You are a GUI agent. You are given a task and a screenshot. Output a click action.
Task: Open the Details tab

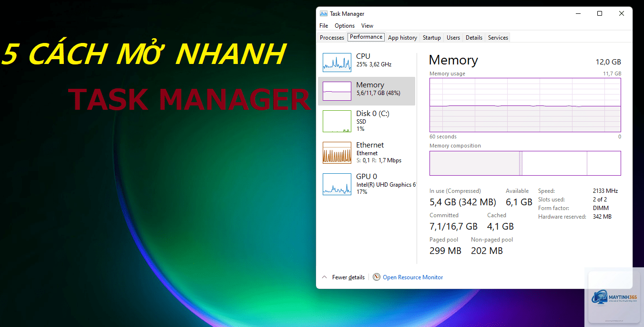point(474,38)
